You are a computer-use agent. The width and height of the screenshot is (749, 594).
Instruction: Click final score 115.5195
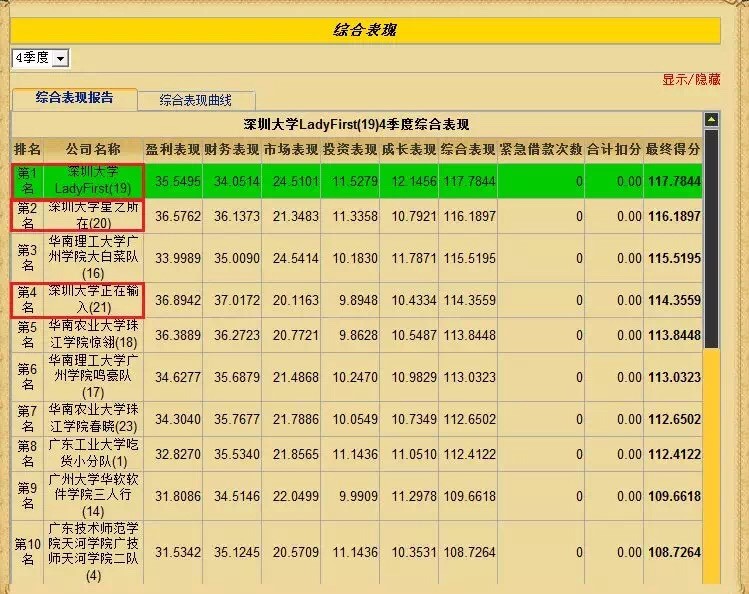click(674, 258)
